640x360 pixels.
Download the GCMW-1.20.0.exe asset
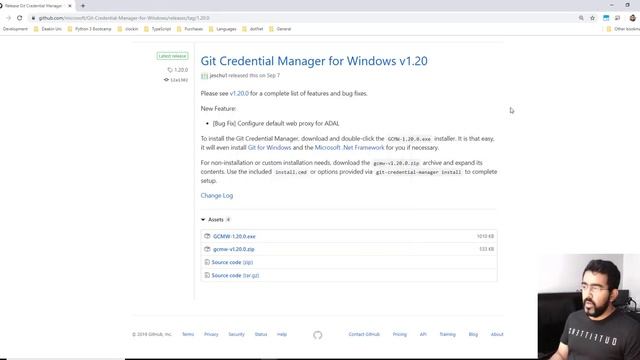234,236
